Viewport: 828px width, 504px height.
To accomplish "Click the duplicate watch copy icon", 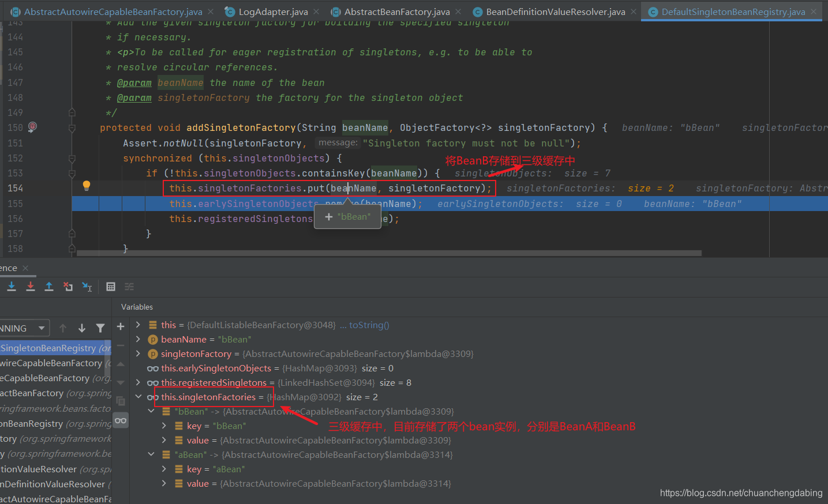I will pos(121,401).
